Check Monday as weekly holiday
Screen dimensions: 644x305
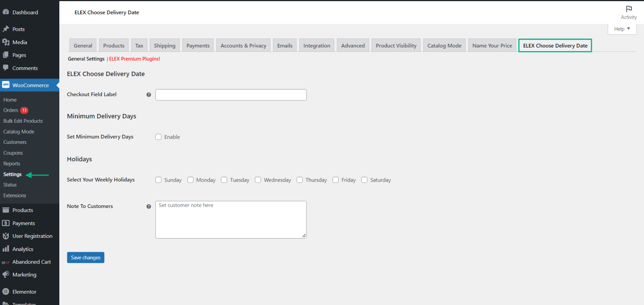(x=190, y=180)
